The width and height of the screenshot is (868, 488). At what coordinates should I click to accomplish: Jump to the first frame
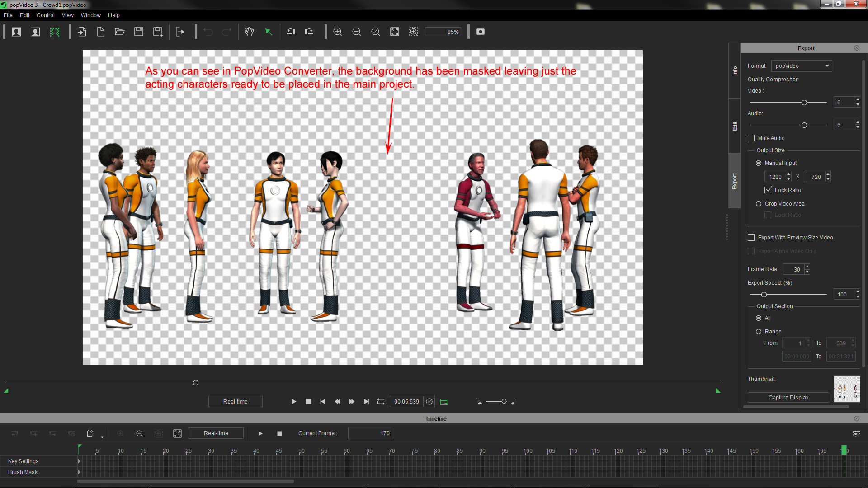(x=323, y=401)
